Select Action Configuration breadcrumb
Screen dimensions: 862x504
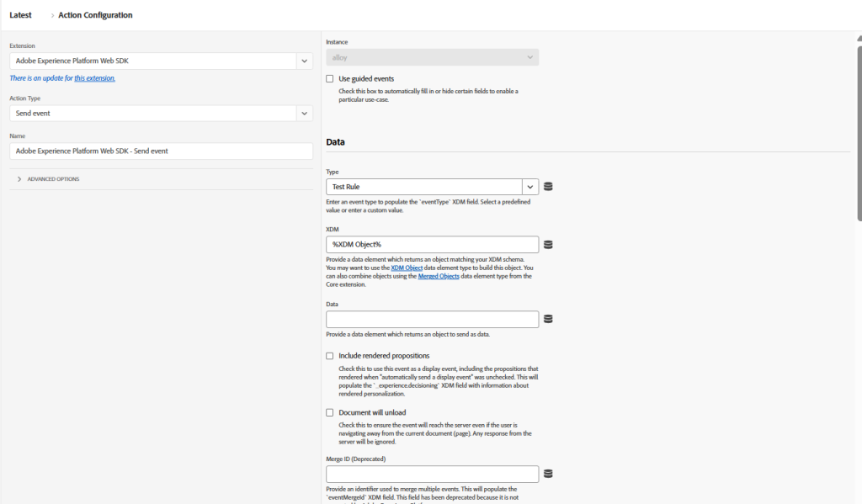tap(95, 15)
